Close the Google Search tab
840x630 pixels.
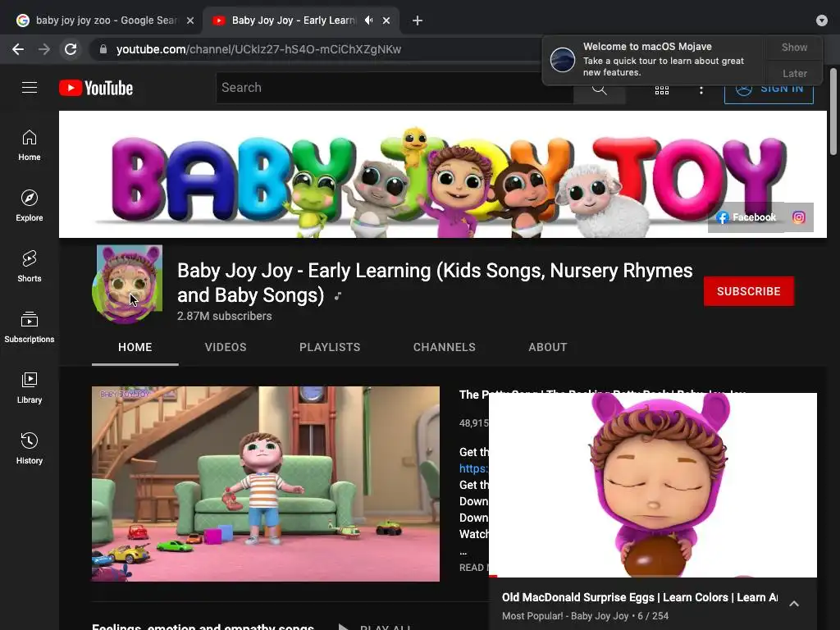click(190, 21)
